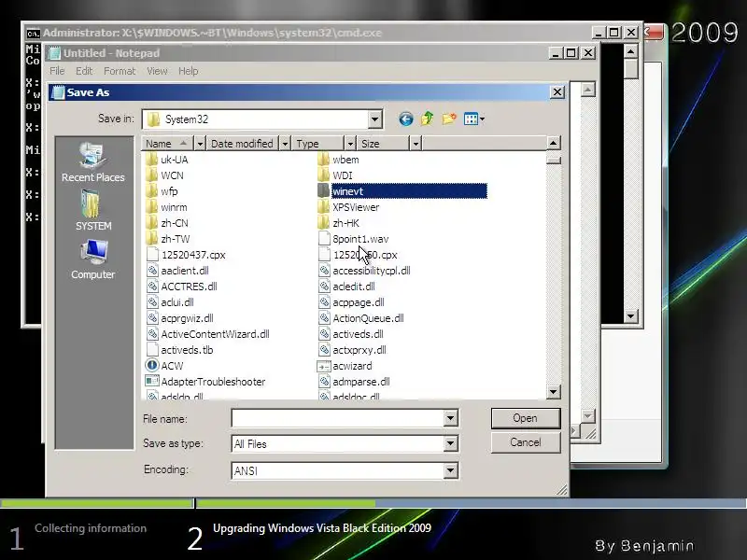This screenshot has height=560, width=747.
Task: Select the 12520437.cpx file
Action: pyautogui.click(x=186, y=255)
